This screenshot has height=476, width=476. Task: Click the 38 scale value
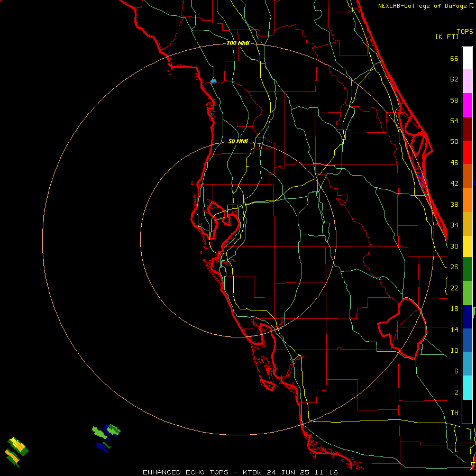[x=454, y=204]
